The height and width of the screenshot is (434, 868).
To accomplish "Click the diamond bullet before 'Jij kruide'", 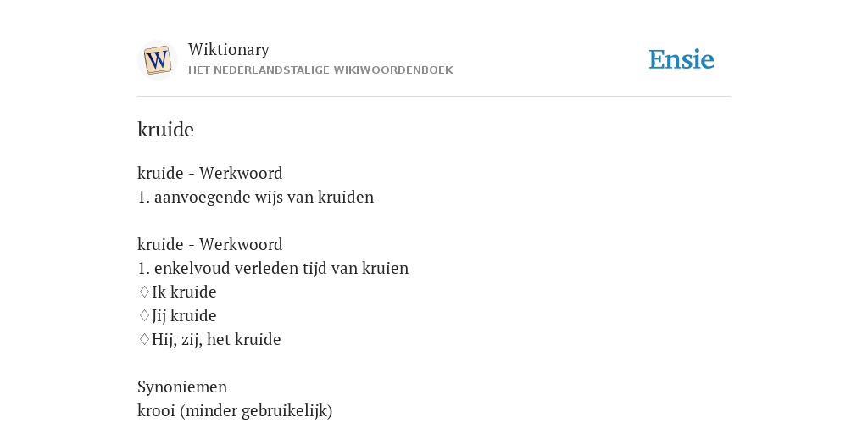I will point(144,315).
